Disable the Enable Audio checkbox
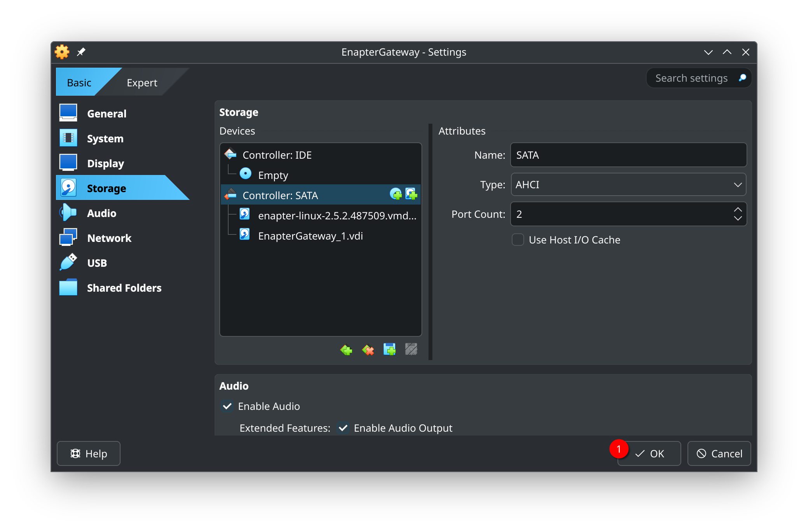808x532 pixels. pos(227,406)
